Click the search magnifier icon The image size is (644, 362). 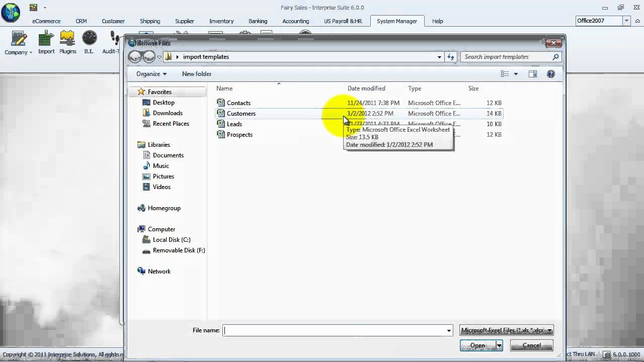(x=555, y=57)
